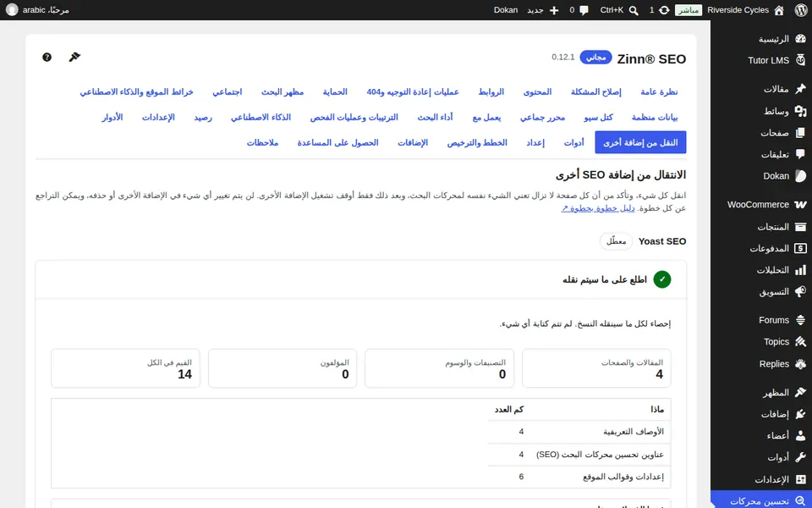
Task: Click the مباشر live status badge
Action: tap(689, 10)
